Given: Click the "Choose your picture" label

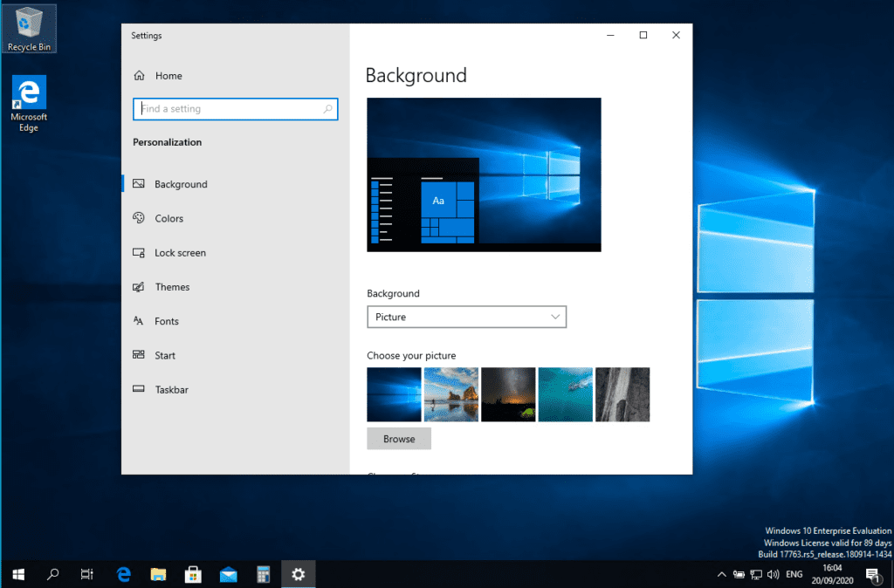Looking at the screenshot, I should (x=411, y=356).
